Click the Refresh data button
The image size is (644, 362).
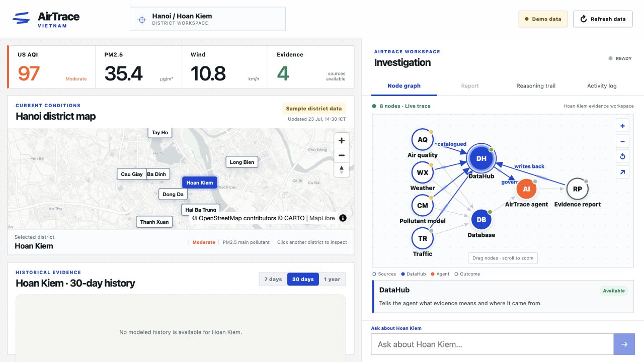click(x=603, y=19)
